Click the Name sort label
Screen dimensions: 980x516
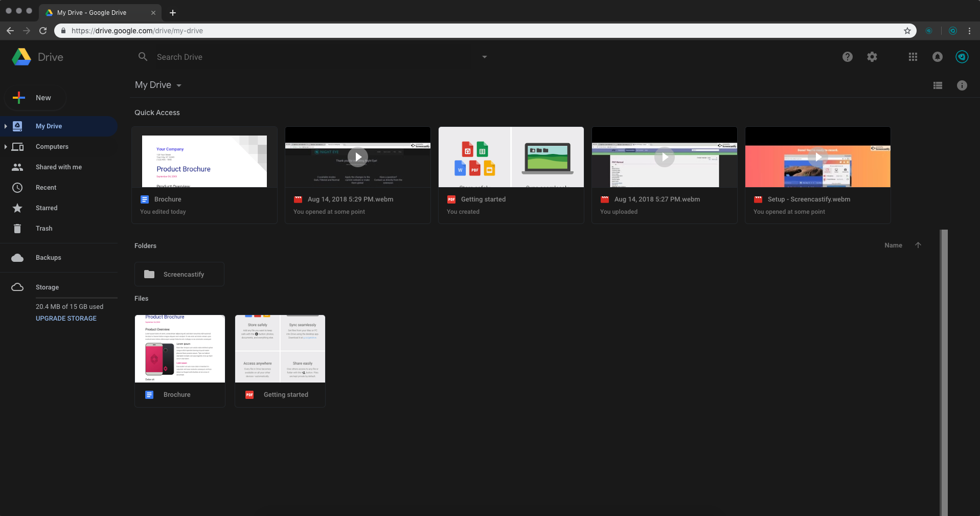(893, 245)
